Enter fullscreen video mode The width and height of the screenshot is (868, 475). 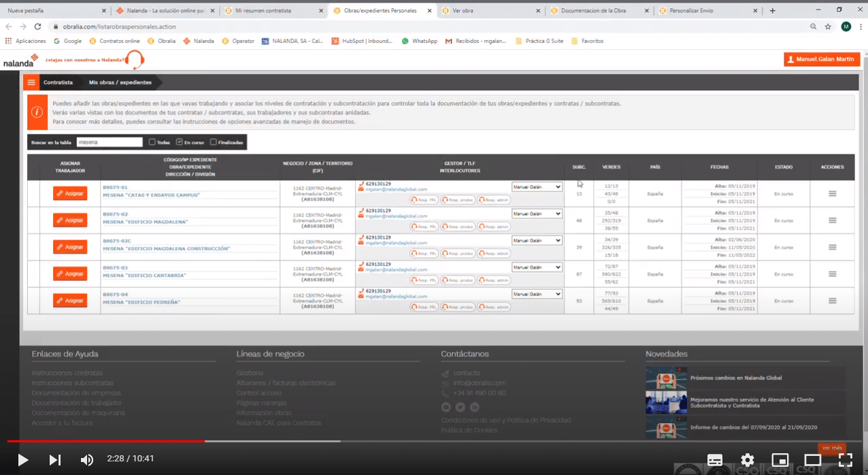tap(846, 460)
